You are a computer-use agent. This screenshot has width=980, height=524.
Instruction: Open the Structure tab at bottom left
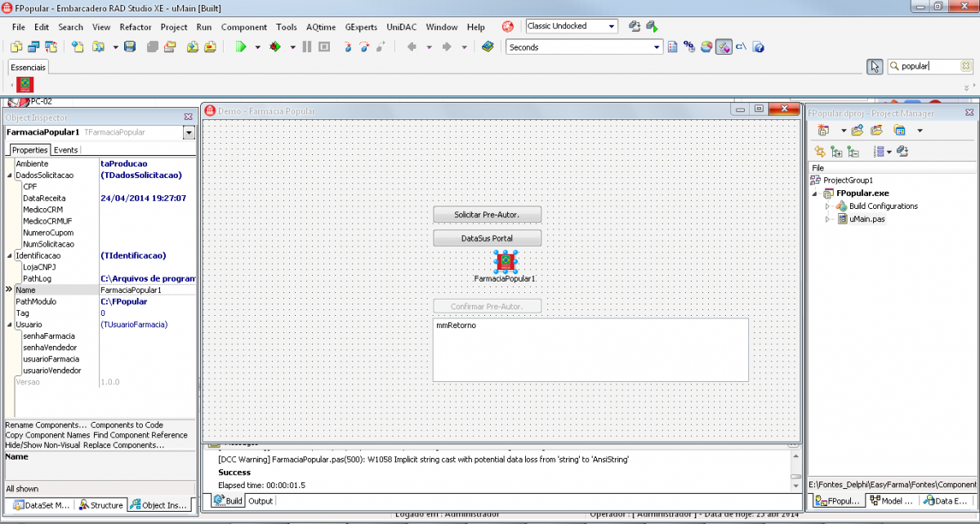[101, 505]
